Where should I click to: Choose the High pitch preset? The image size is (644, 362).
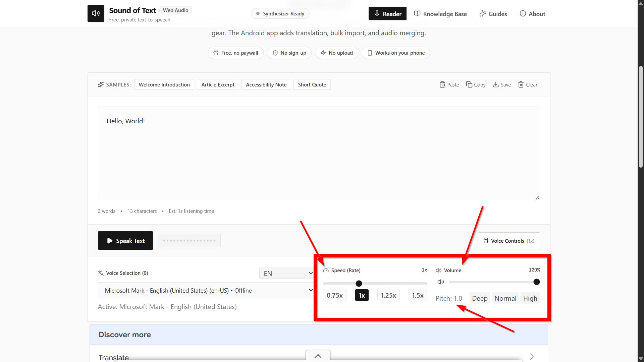[530, 298]
